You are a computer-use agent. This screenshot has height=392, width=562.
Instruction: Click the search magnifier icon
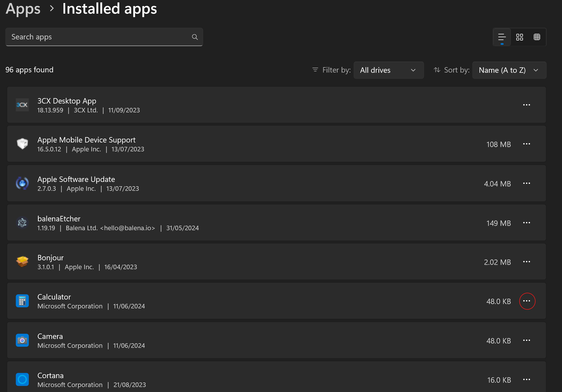pos(195,37)
